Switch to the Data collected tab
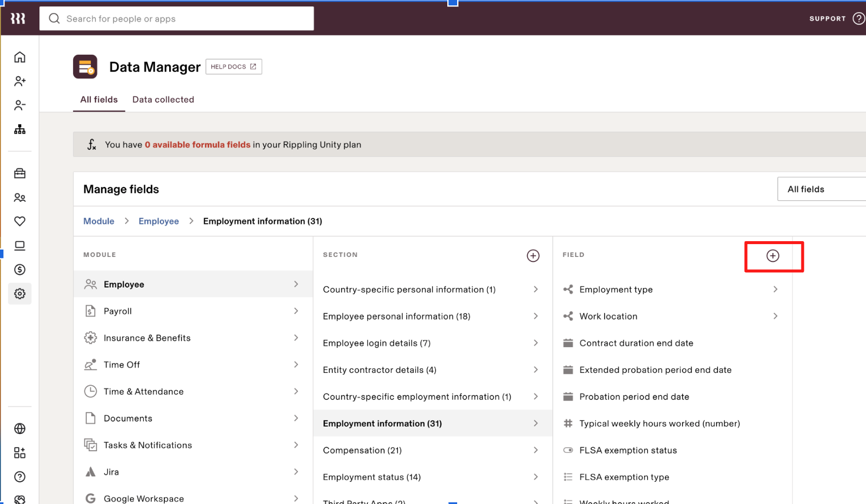 tap(163, 100)
